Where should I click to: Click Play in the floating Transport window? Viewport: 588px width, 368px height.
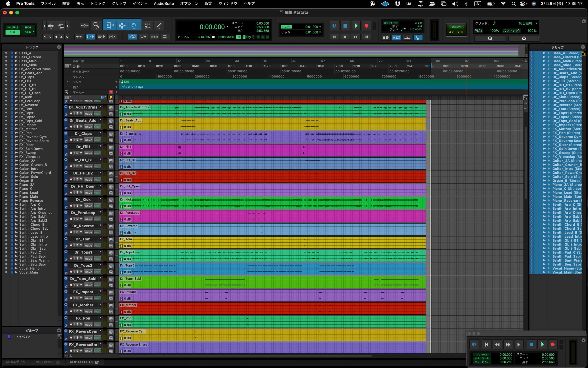pyautogui.click(x=542, y=344)
